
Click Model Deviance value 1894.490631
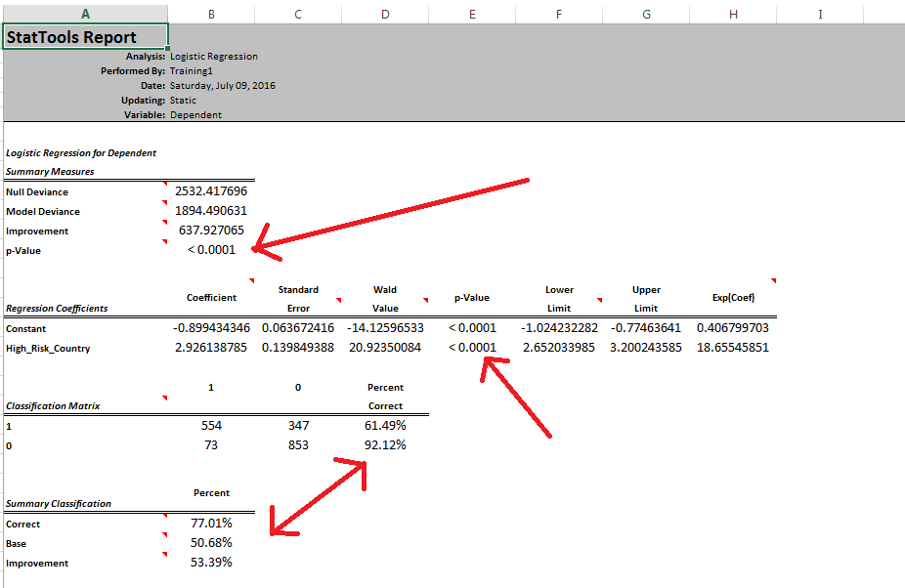(x=211, y=211)
